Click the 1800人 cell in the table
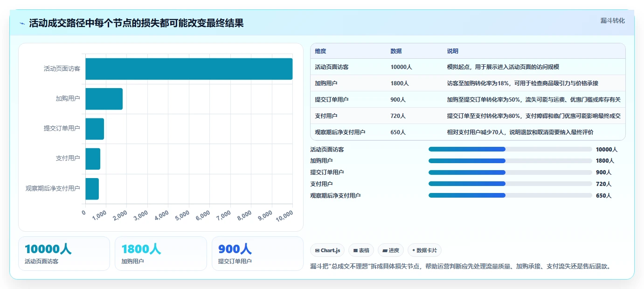This screenshot has width=644, height=289. pos(400,83)
